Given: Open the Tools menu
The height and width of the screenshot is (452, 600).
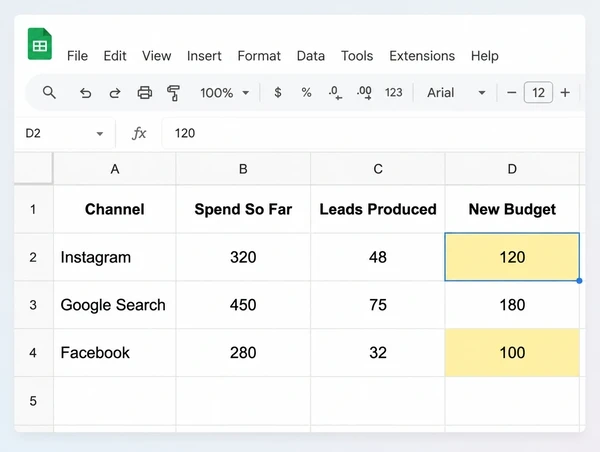Looking at the screenshot, I should coord(357,56).
